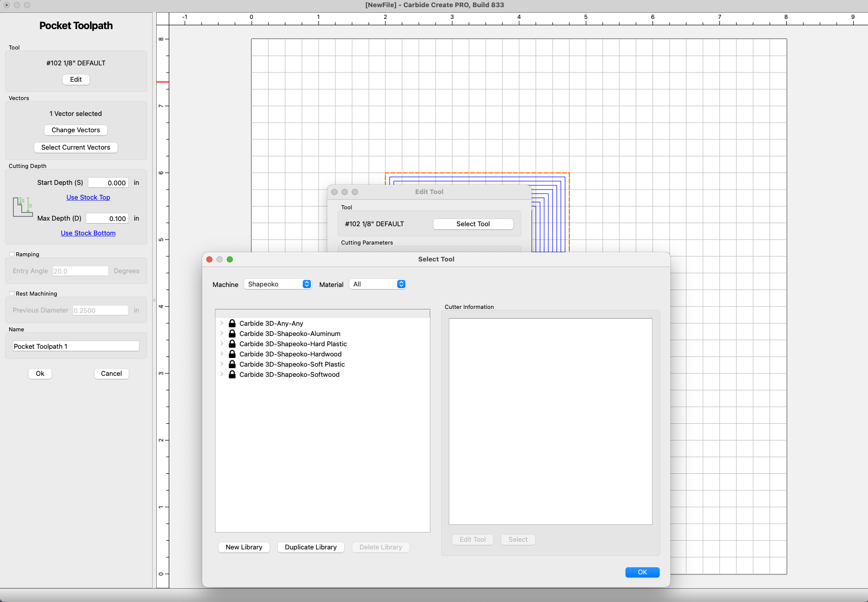Click lock icon beside Carbide 3D-Shapeoko-Softwood

232,374
